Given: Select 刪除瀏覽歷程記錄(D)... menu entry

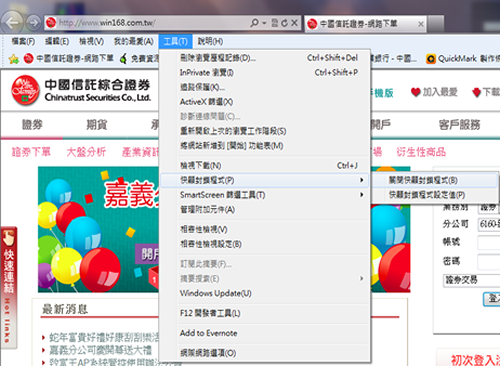Looking at the screenshot, I should (265, 58).
